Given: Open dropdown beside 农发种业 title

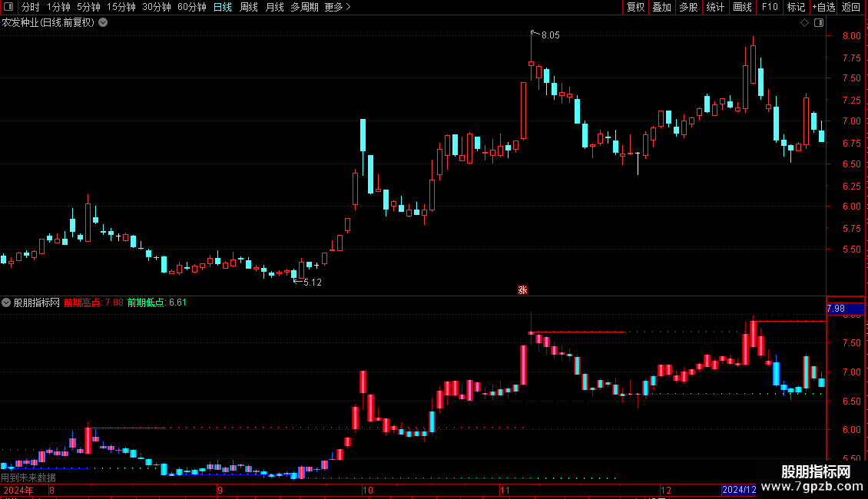Looking at the screenshot, I should point(103,23).
